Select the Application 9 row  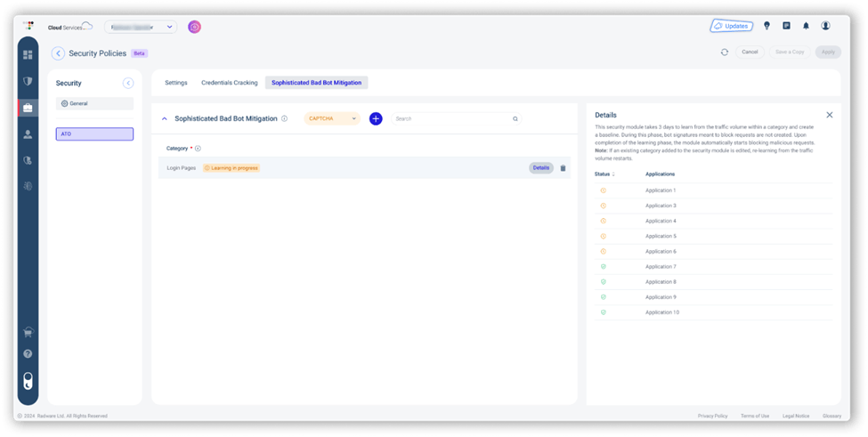coord(713,297)
